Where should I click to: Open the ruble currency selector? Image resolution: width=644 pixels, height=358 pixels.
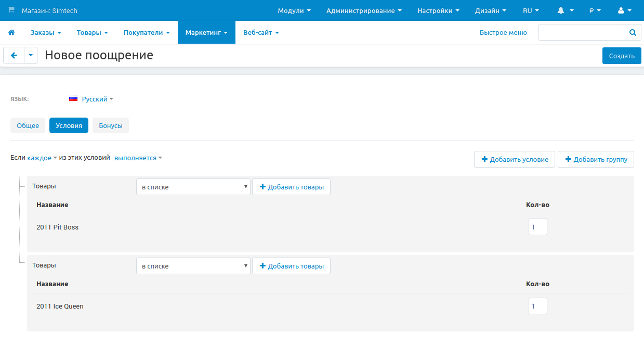click(595, 10)
